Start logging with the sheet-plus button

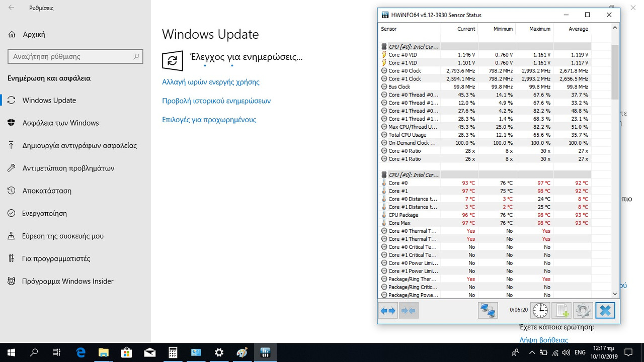tap(561, 311)
